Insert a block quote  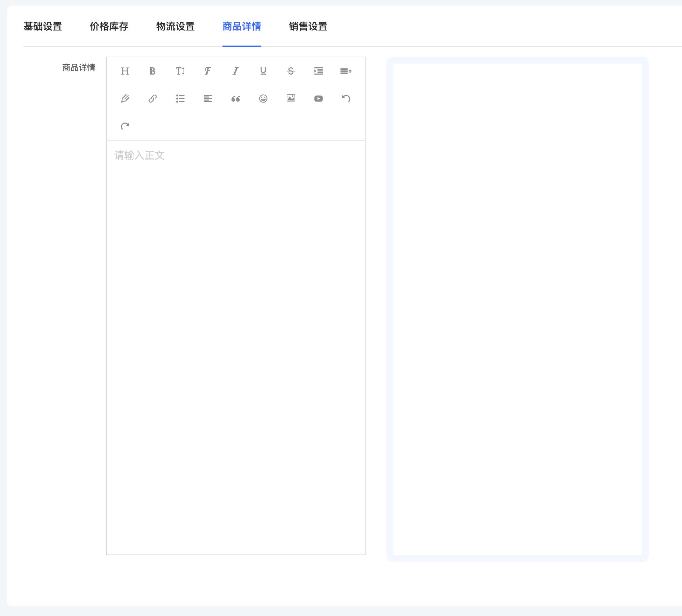pos(236,99)
